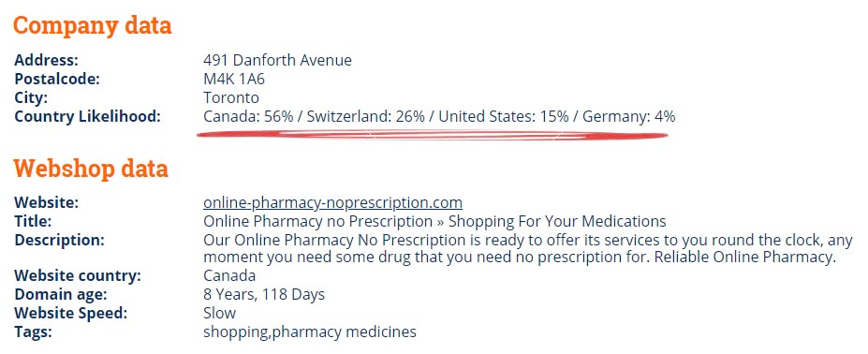868x354 pixels.
Task: Click the Website label in Webshop data
Action: 47,203
